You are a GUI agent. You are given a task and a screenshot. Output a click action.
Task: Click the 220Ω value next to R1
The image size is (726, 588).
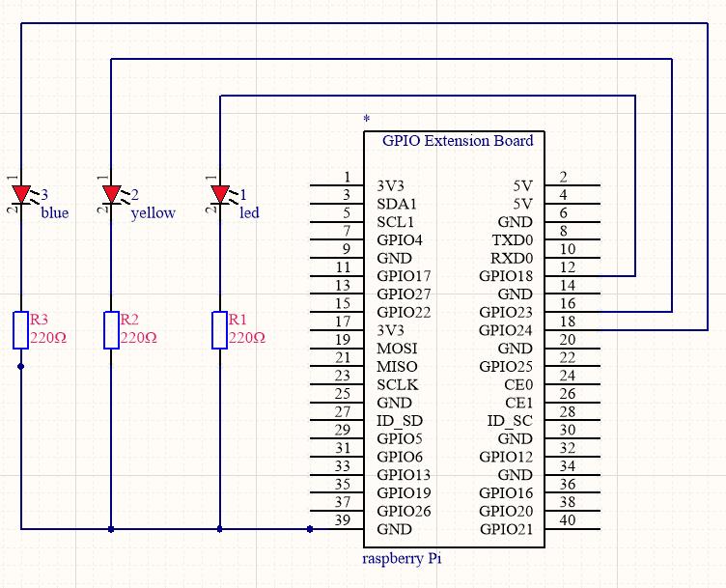247,338
